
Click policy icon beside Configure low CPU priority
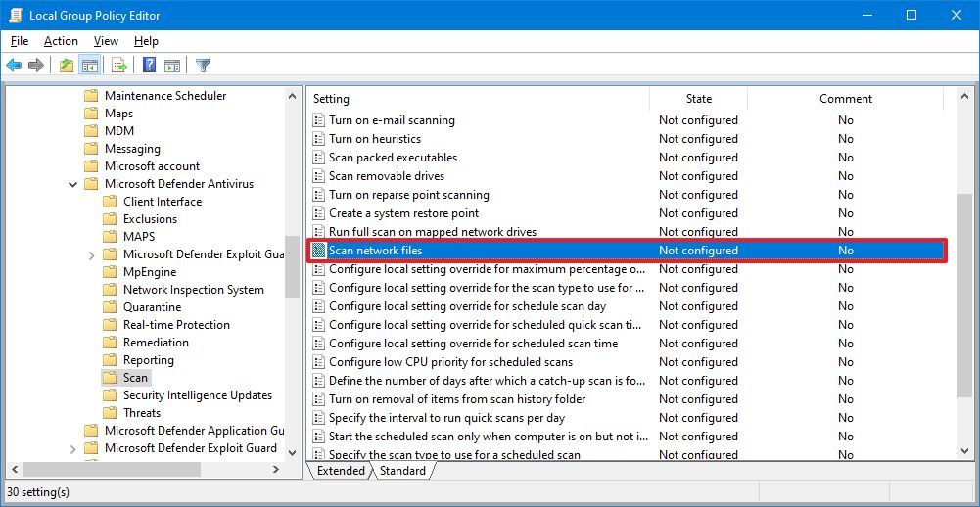tap(319, 362)
